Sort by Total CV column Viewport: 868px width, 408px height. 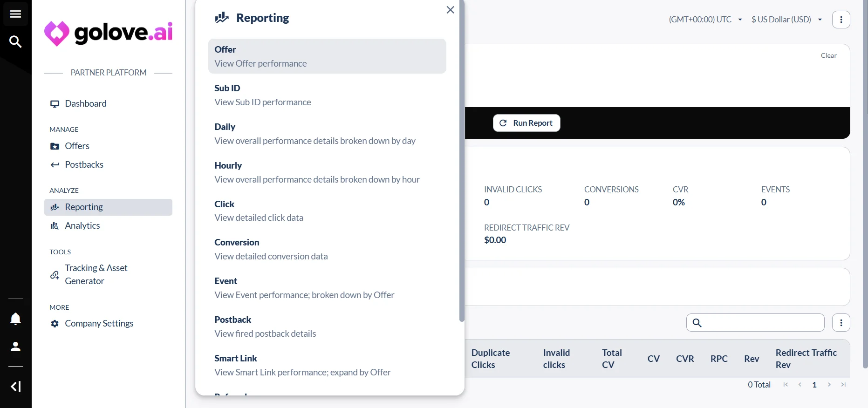click(x=612, y=359)
